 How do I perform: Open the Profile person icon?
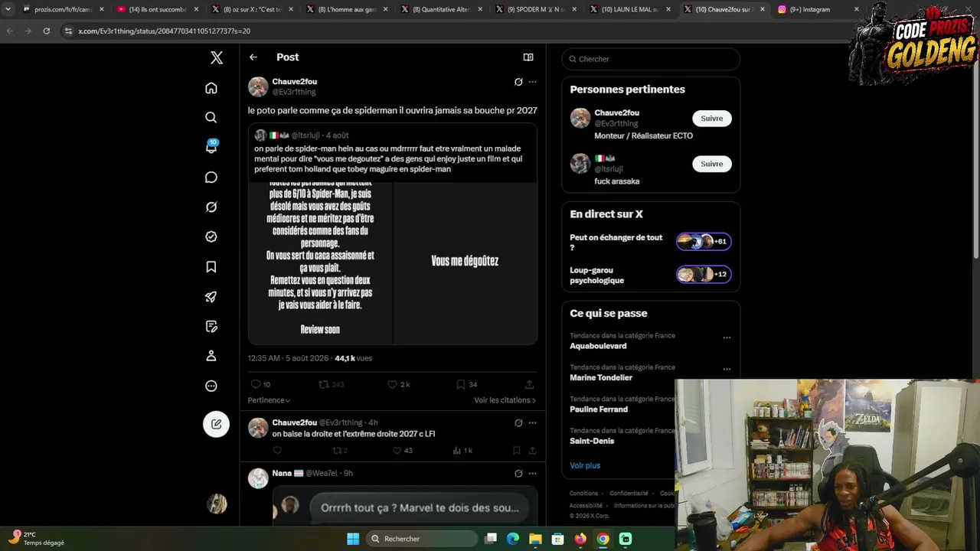coord(211,356)
